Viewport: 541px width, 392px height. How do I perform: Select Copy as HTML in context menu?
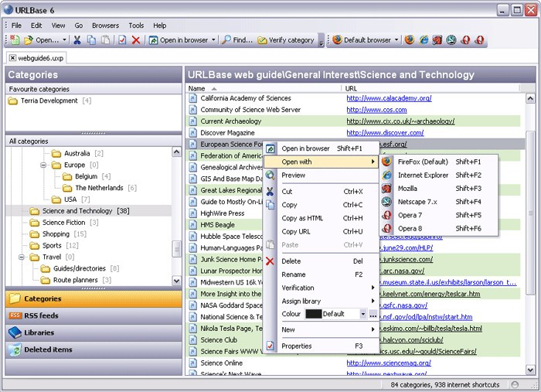click(x=322, y=219)
